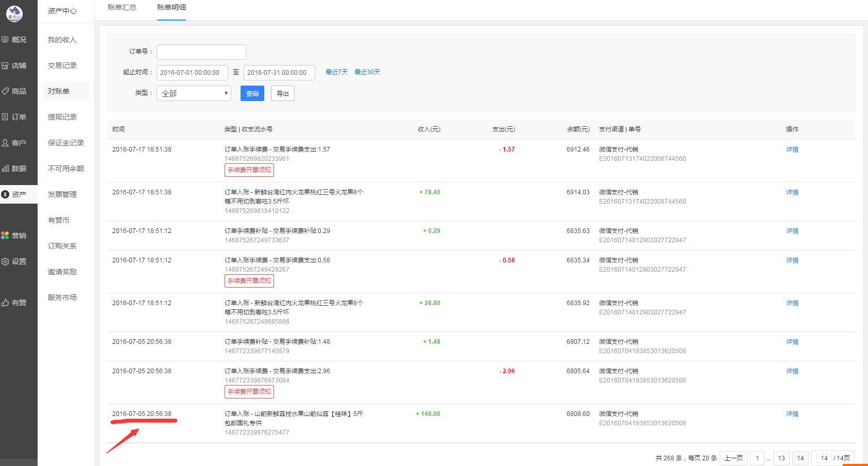Focus the 订单号 input field
Image resolution: width=868 pixels, height=466 pixels.
[x=201, y=52]
